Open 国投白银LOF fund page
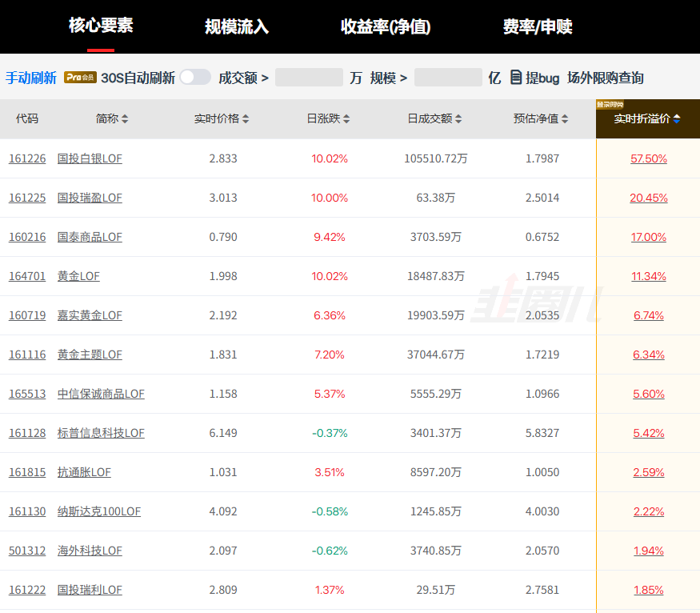Image resolution: width=700 pixels, height=613 pixels. point(90,158)
